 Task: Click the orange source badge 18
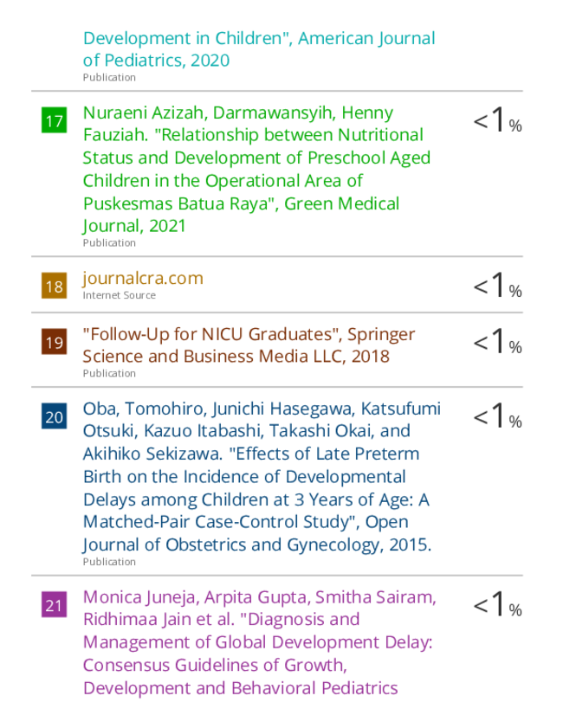(x=54, y=286)
